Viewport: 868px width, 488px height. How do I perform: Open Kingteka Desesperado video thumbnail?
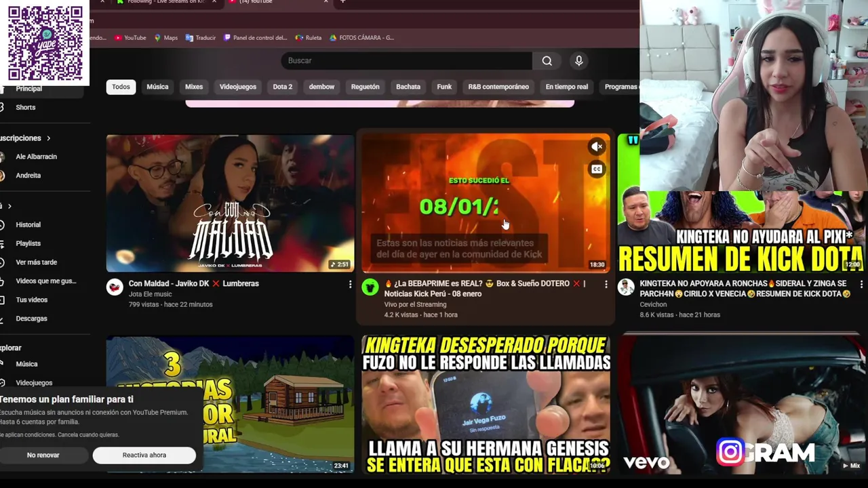pos(486,405)
